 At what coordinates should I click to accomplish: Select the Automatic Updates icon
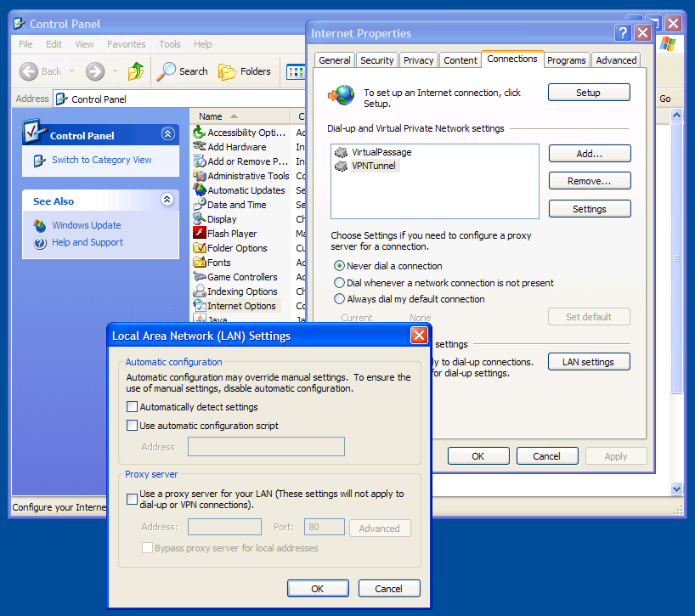pos(200,190)
